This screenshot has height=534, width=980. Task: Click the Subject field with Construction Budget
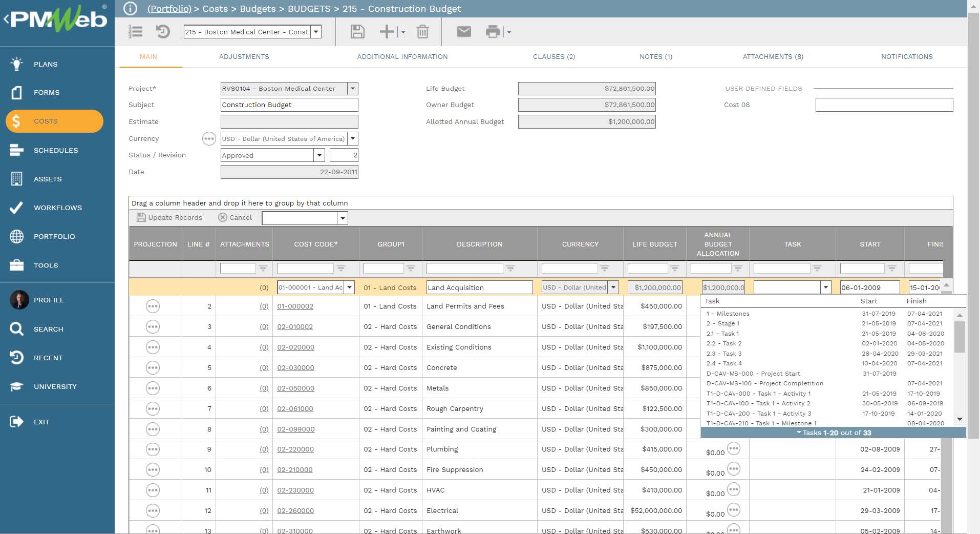pos(289,105)
